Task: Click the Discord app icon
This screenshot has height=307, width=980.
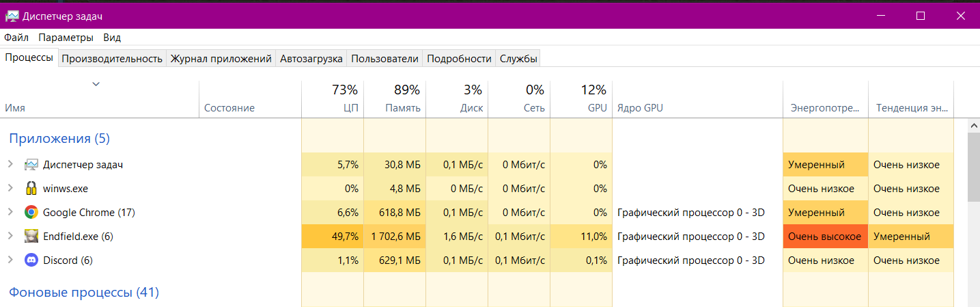Action: [x=31, y=261]
